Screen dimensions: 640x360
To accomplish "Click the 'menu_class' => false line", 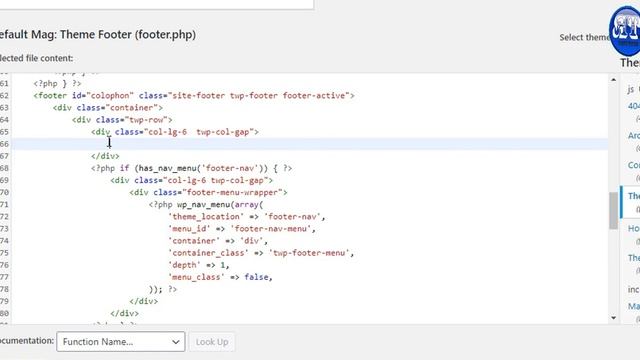I will [220, 277].
